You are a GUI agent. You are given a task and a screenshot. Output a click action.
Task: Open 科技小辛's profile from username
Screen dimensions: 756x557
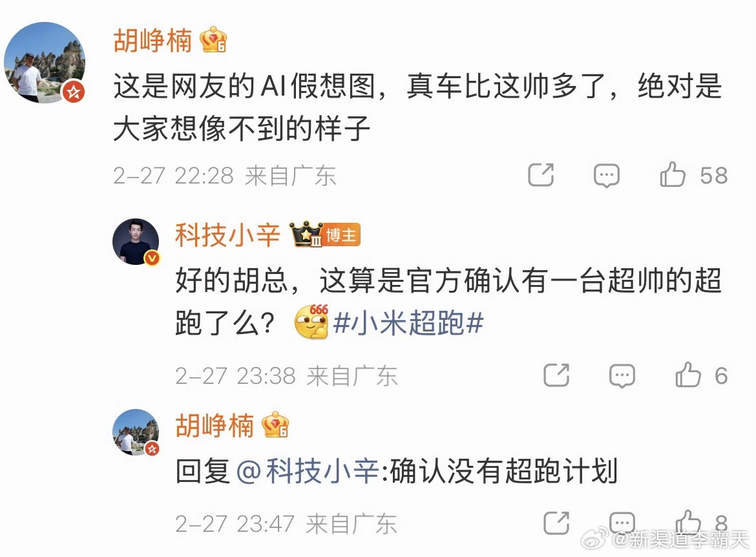click(x=227, y=235)
